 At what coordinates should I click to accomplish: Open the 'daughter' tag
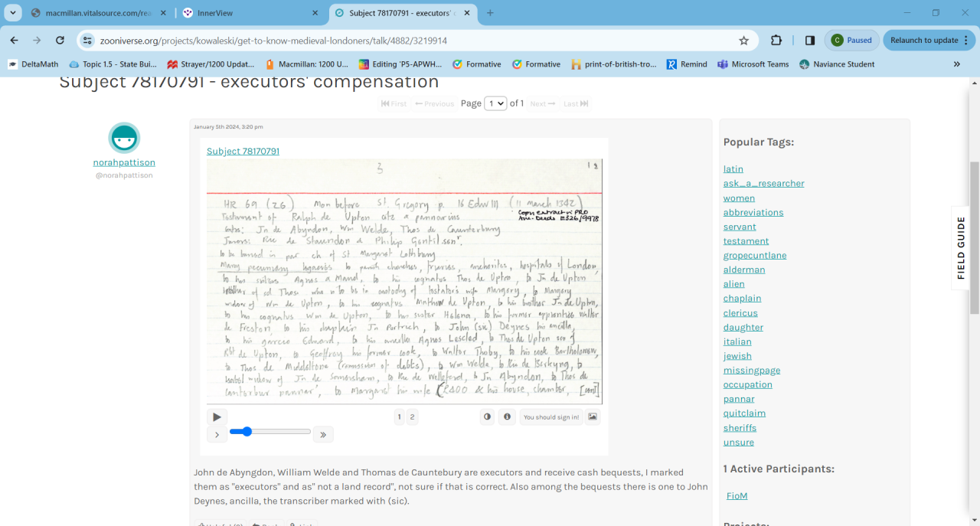[x=743, y=327]
